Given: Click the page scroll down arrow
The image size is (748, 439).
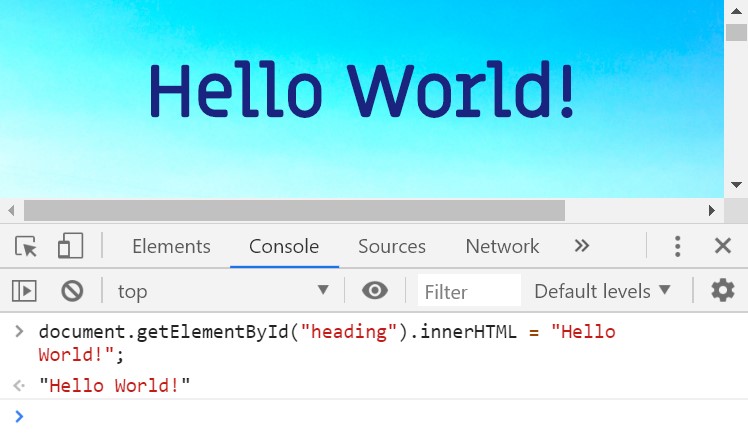Looking at the screenshot, I should point(736,185).
